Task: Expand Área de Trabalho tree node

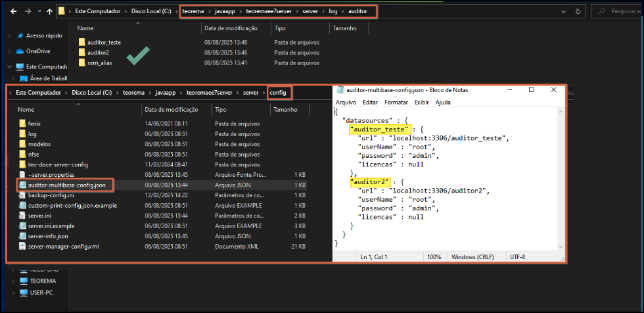Action: [x=14, y=78]
